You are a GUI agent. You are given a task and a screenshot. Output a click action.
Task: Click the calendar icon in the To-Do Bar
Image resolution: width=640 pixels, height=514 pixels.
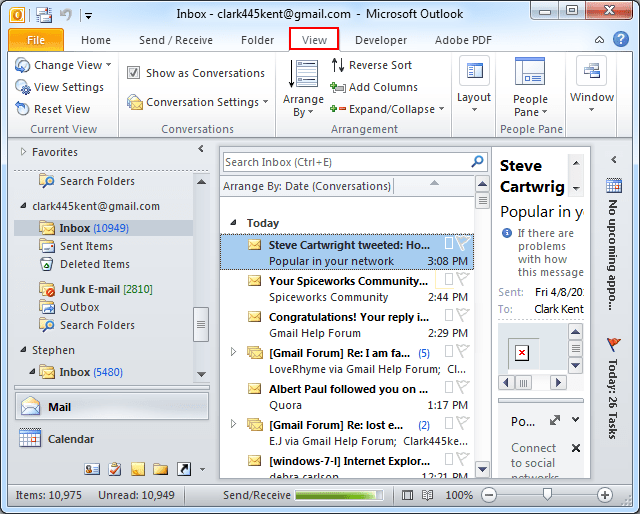614,185
